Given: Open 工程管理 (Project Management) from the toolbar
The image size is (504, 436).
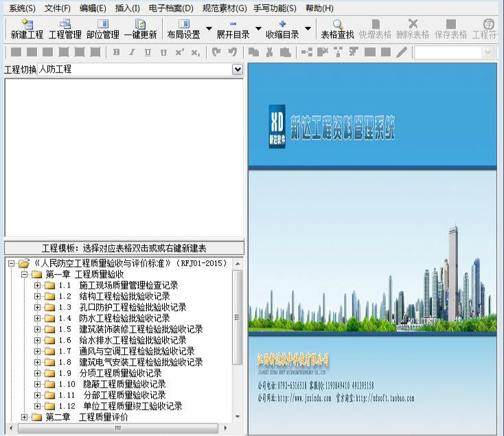Looking at the screenshot, I should click(x=65, y=29).
